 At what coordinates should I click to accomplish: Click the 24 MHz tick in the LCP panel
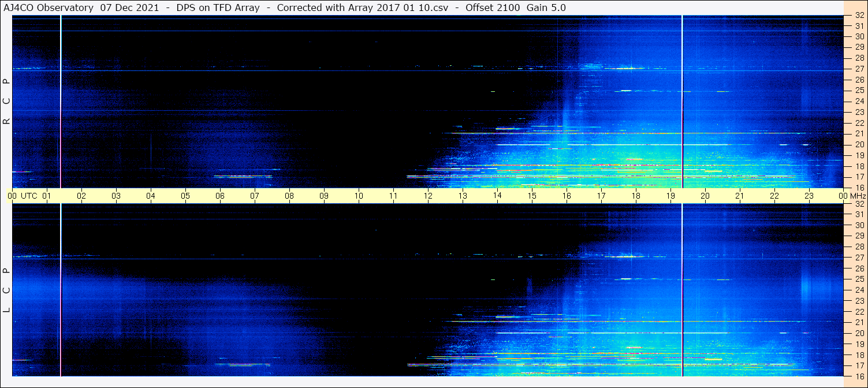[x=859, y=290]
